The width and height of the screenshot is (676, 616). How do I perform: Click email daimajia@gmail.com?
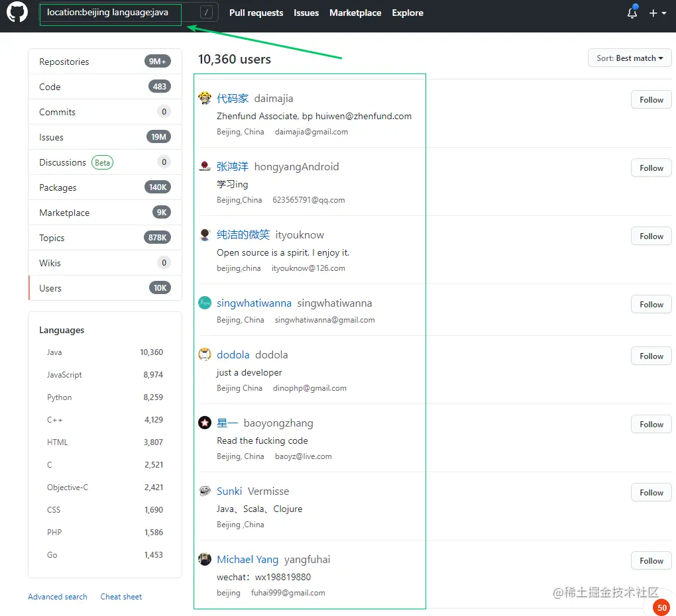click(x=311, y=132)
